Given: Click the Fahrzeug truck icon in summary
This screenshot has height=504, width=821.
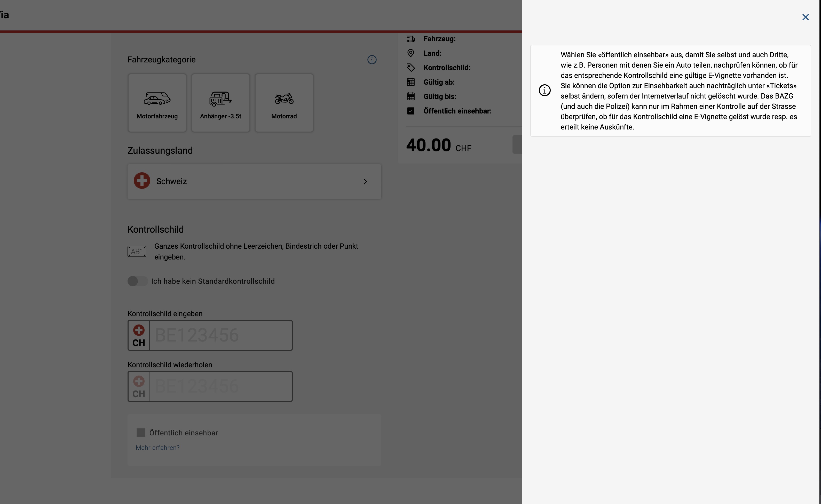Looking at the screenshot, I should [x=411, y=39].
